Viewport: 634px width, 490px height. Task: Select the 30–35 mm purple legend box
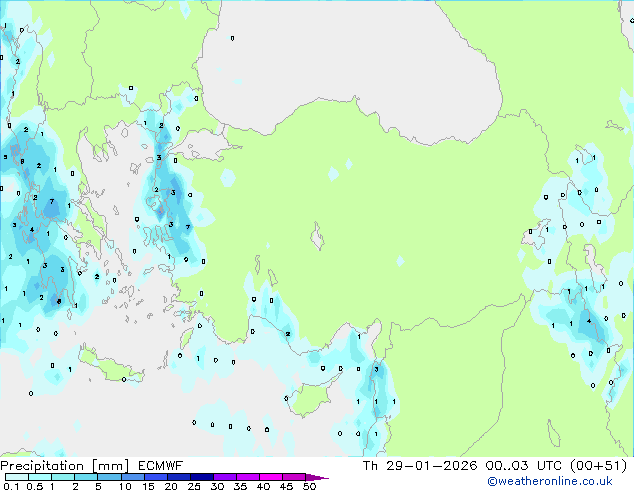click(225, 477)
